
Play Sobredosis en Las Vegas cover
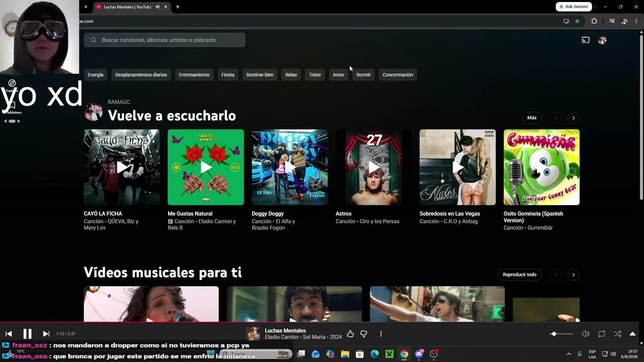click(458, 167)
